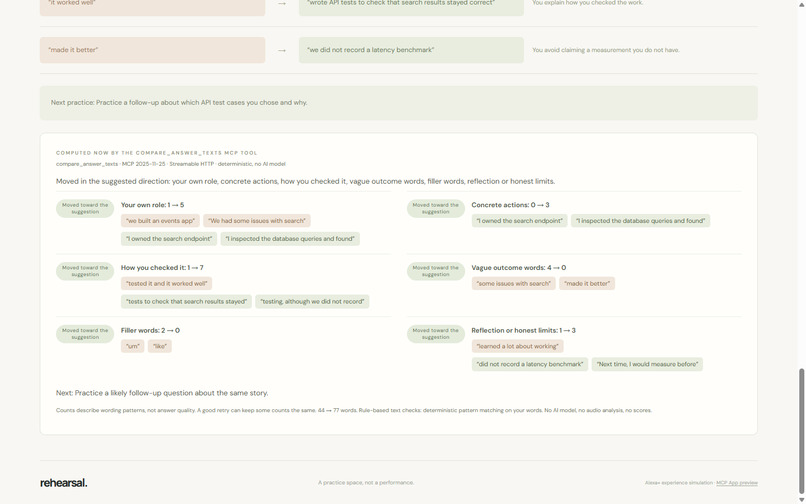Click "A practice space, not a performance." tagline
Screen dimensions: 806x504
pos(366,483)
